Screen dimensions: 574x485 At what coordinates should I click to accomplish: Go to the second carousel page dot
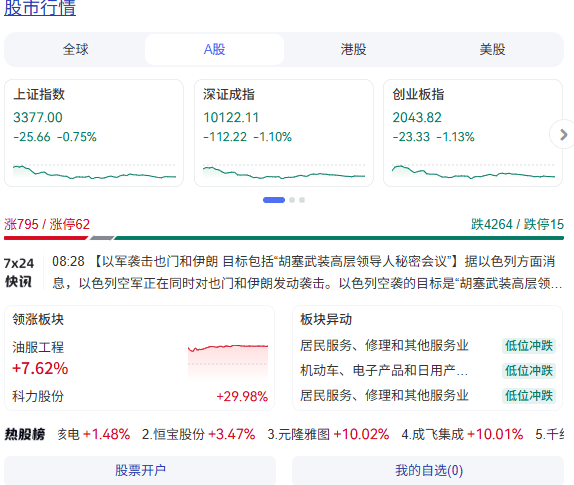point(292,200)
